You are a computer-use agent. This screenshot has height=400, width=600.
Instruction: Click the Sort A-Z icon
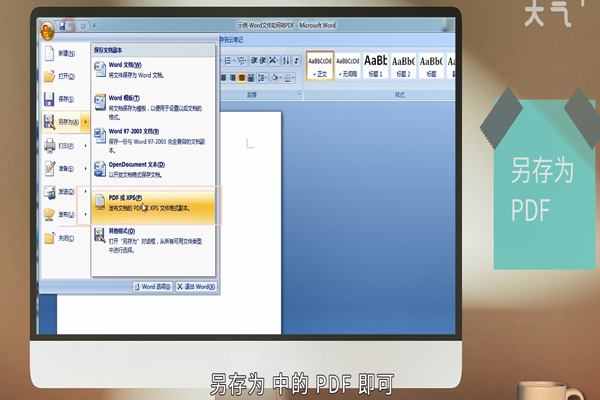click(x=286, y=60)
